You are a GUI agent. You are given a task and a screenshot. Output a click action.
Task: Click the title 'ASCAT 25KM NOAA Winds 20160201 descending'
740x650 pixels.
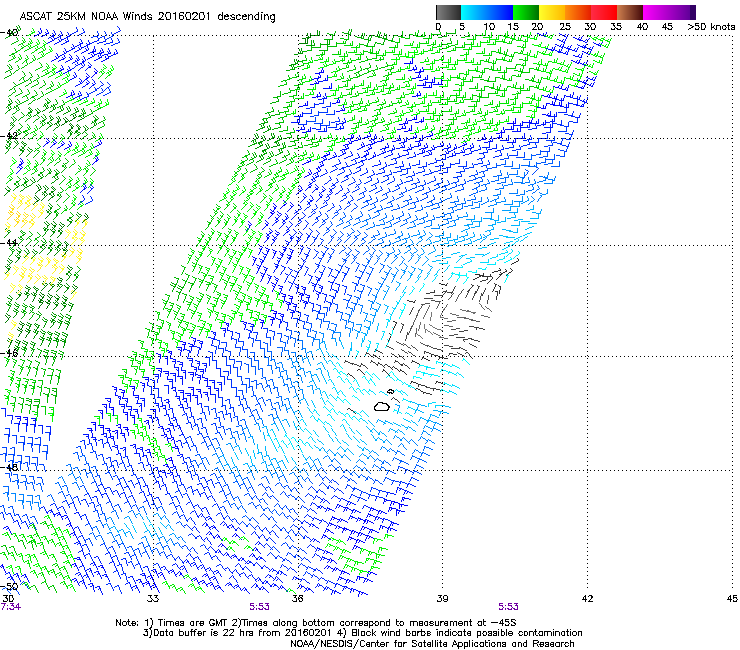[147, 16]
